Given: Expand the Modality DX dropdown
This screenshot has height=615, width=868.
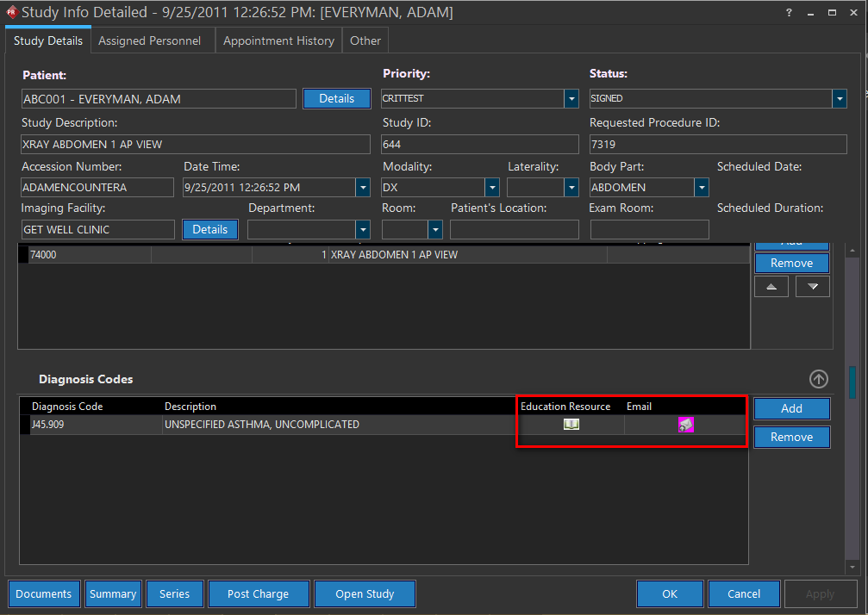Looking at the screenshot, I should pos(491,188).
